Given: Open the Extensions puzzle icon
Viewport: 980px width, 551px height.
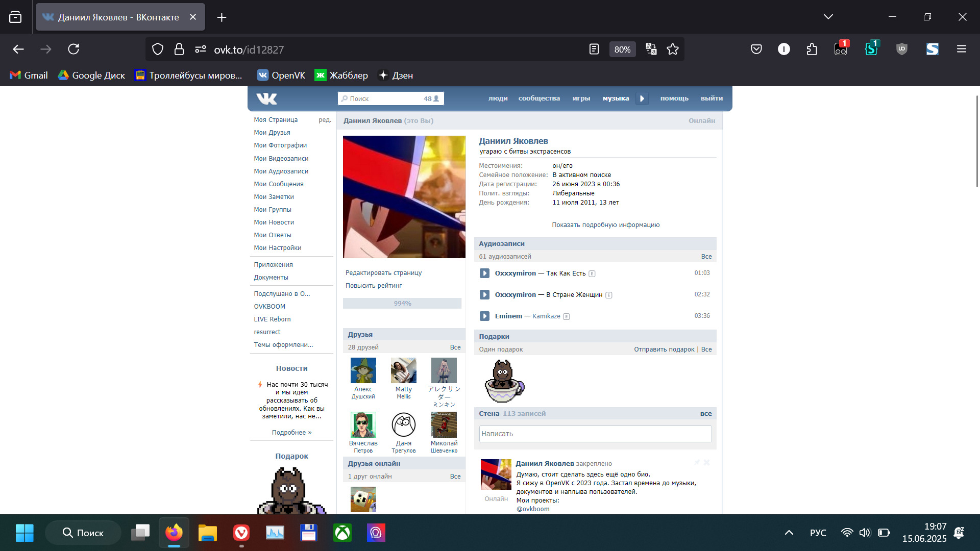Looking at the screenshot, I should 812,49.
